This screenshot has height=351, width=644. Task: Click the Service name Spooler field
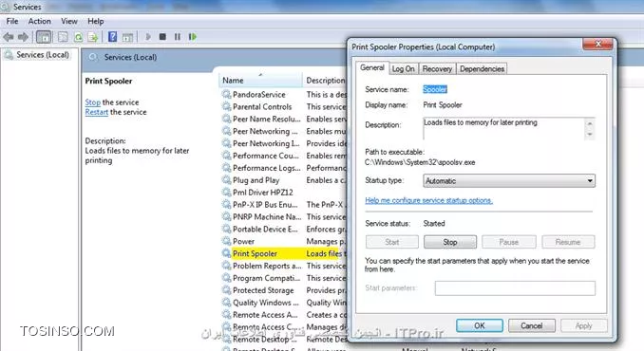click(435, 89)
